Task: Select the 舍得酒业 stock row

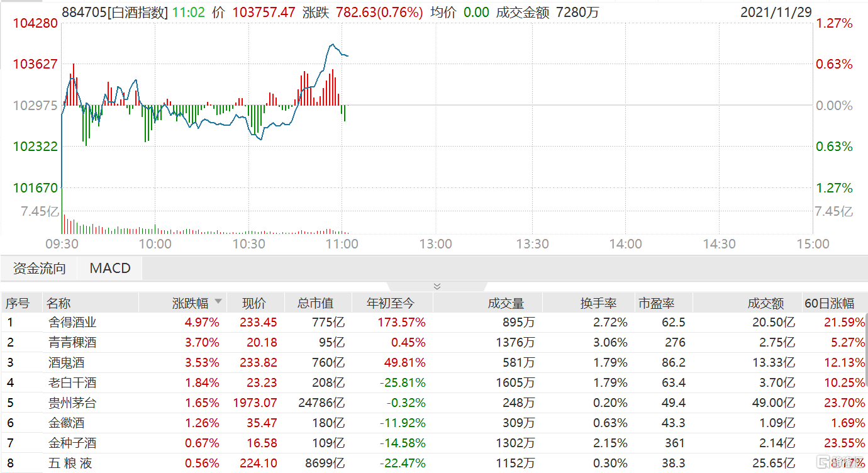Action: pos(434,323)
